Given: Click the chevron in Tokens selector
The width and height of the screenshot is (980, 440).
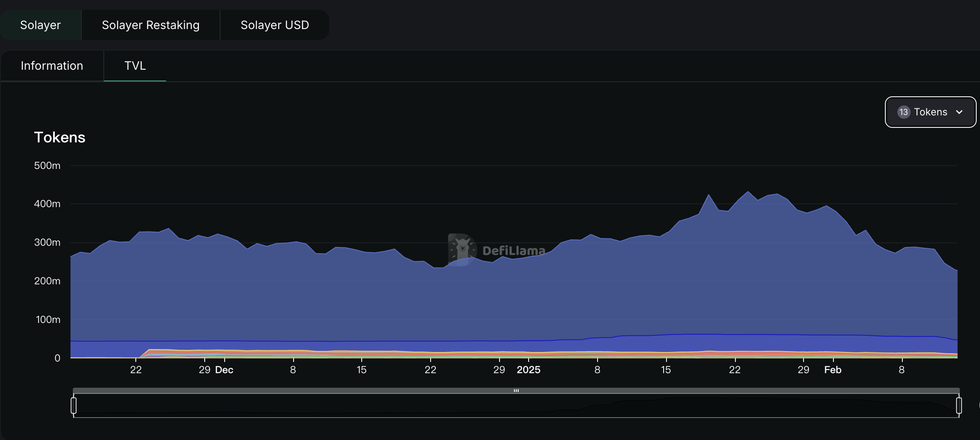Looking at the screenshot, I should pyautogui.click(x=959, y=112).
